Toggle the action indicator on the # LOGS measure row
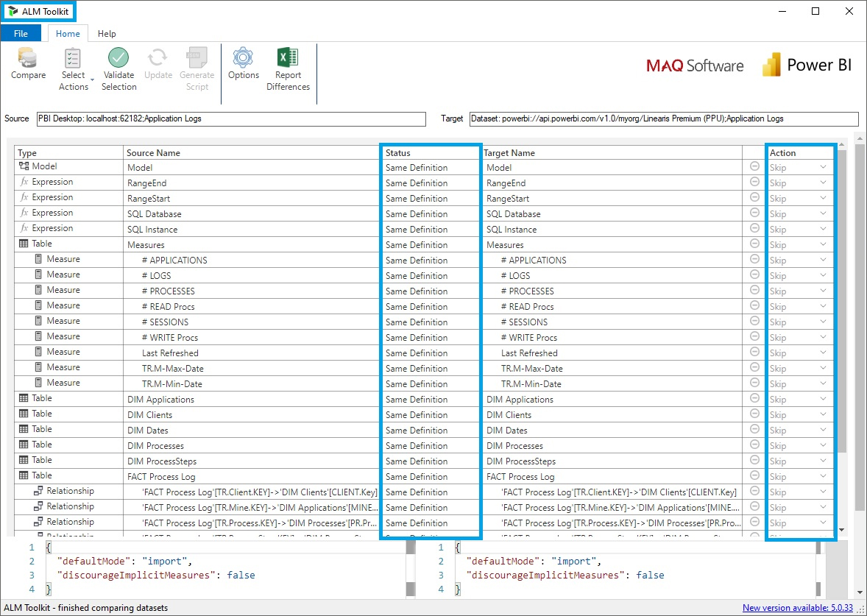This screenshot has width=867, height=616. tap(754, 275)
